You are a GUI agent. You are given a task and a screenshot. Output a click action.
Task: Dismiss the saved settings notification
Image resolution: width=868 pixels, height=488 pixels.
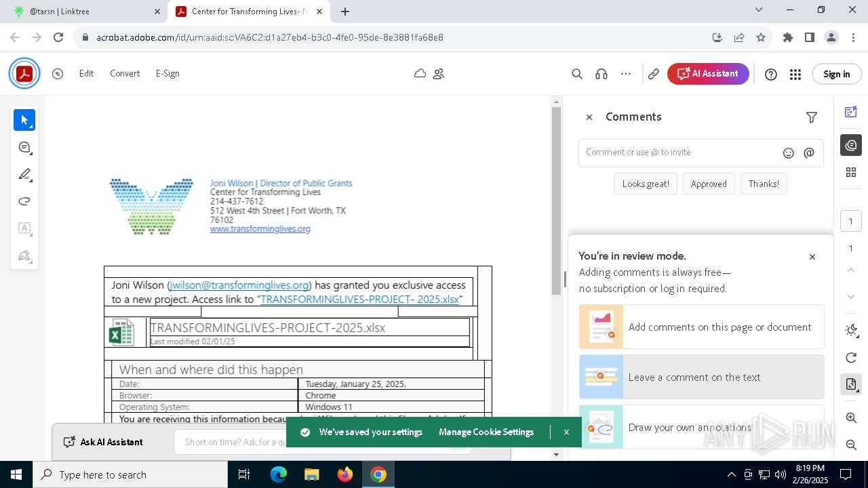566,432
